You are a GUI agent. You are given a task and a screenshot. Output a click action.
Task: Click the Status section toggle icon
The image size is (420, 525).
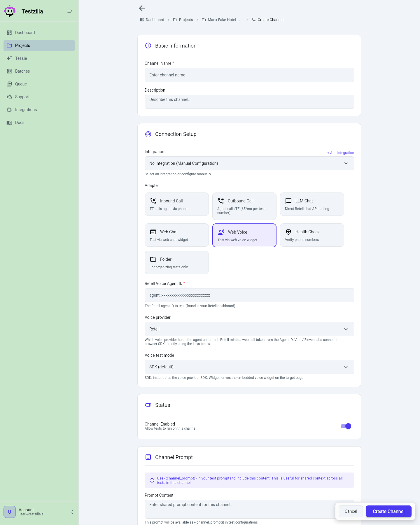148,405
